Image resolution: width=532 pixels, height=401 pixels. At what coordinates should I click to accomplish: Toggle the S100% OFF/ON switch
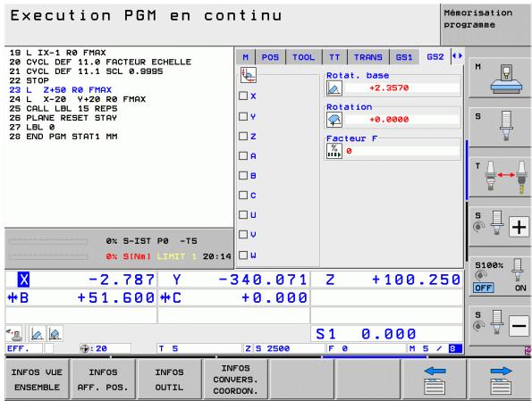pyautogui.click(x=500, y=276)
